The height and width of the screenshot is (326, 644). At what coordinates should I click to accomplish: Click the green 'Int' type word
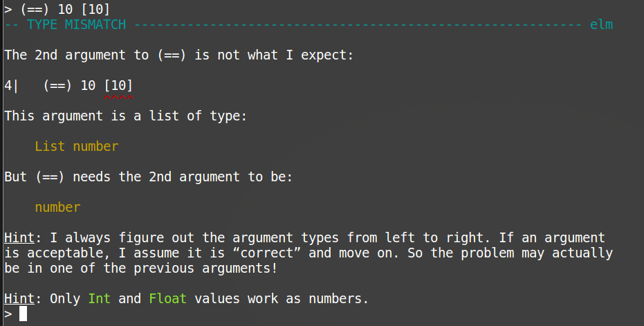pyautogui.click(x=100, y=298)
